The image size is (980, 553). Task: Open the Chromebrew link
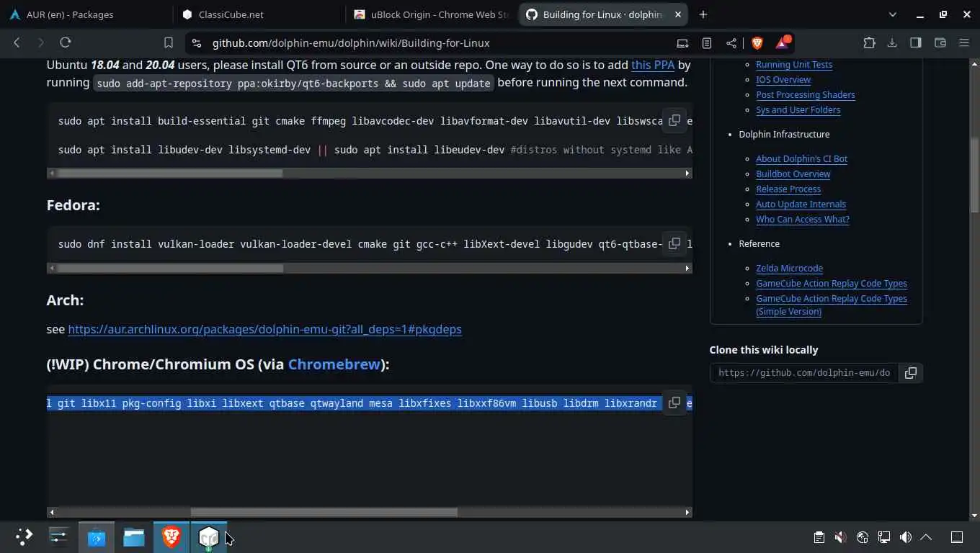click(x=334, y=364)
